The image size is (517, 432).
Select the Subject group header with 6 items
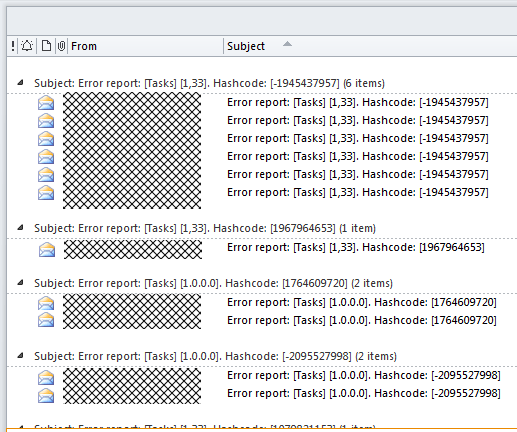click(209, 83)
